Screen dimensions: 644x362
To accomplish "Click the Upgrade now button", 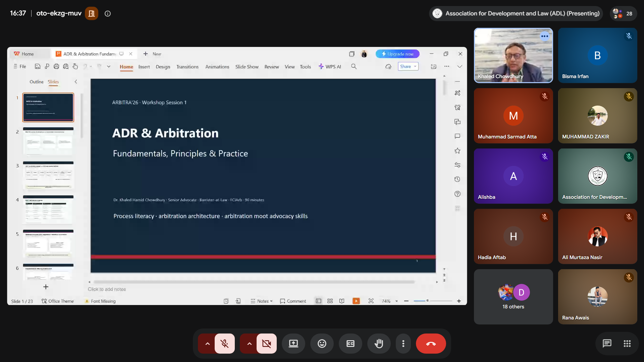I will click(x=397, y=54).
